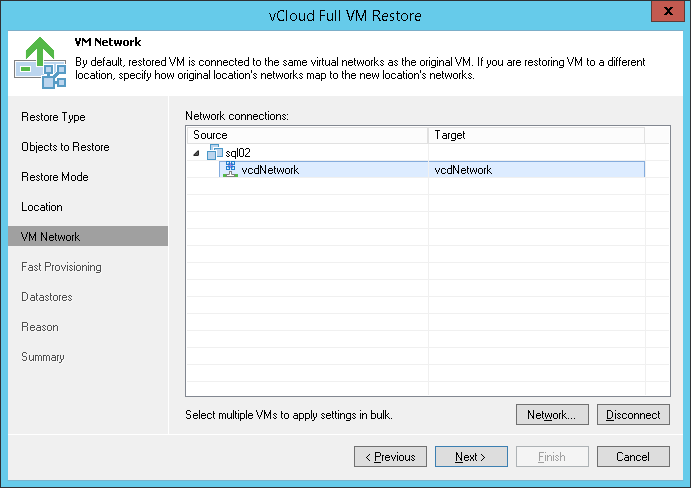Proceed with the Next button

tap(471, 457)
